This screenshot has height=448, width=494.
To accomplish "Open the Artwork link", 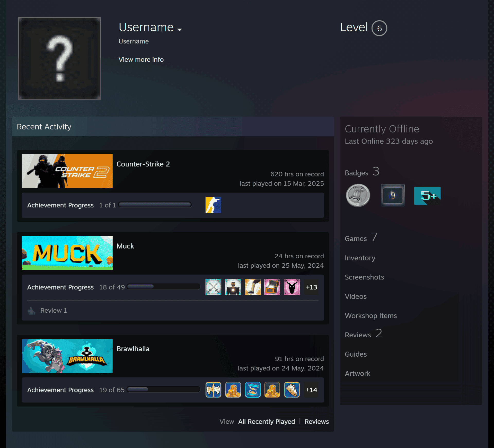I will (x=357, y=374).
